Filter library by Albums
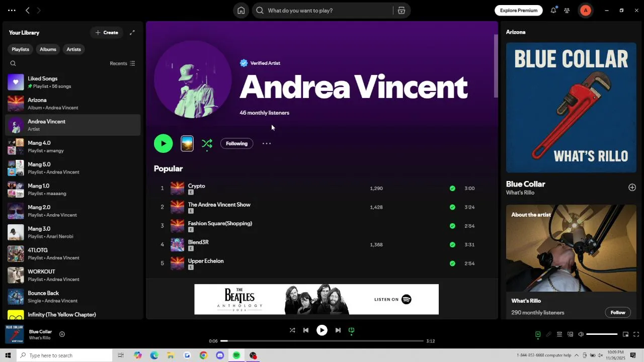This screenshot has width=644, height=362. pyautogui.click(x=48, y=49)
